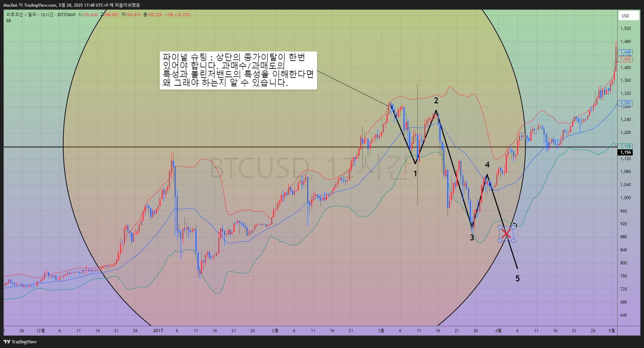Click the low value 104,910 in legend

(x=133, y=15)
